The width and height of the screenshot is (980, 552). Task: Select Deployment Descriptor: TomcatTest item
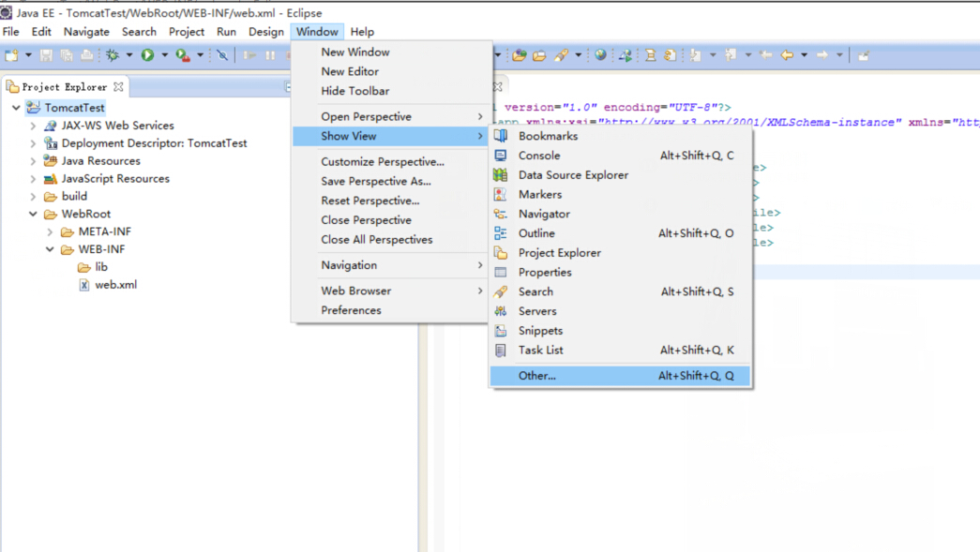(154, 143)
